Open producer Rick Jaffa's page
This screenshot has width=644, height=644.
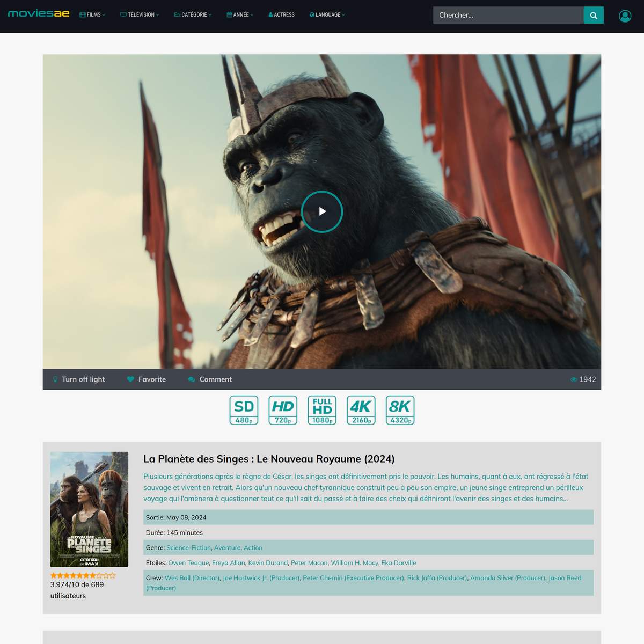[x=437, y=578]
